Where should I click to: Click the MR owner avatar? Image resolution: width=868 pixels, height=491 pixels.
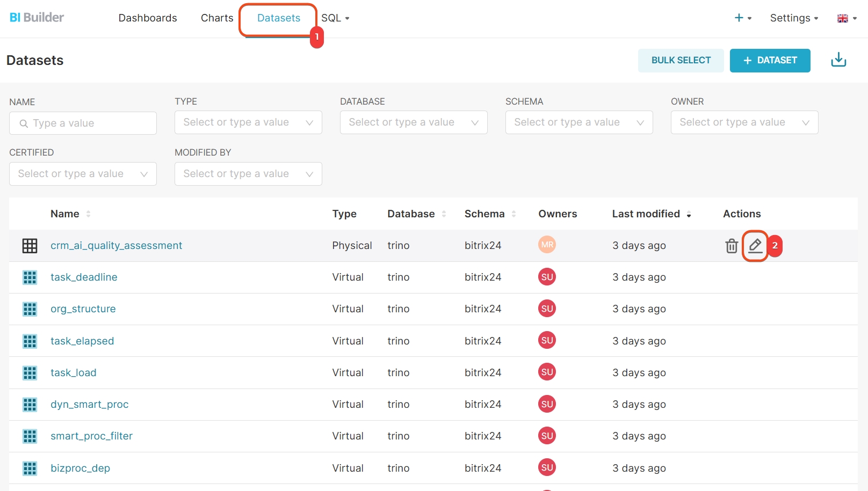pos(547,245)
